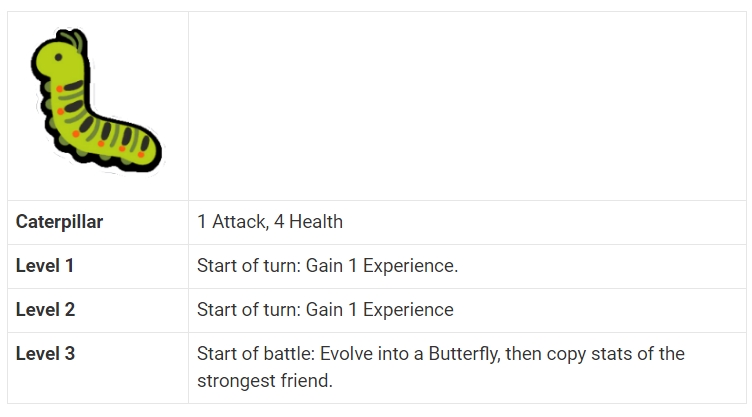Click the "1 Attack, 4 Health" stats text
This screenshot has width=752, height=417.
tap(270, 222)
